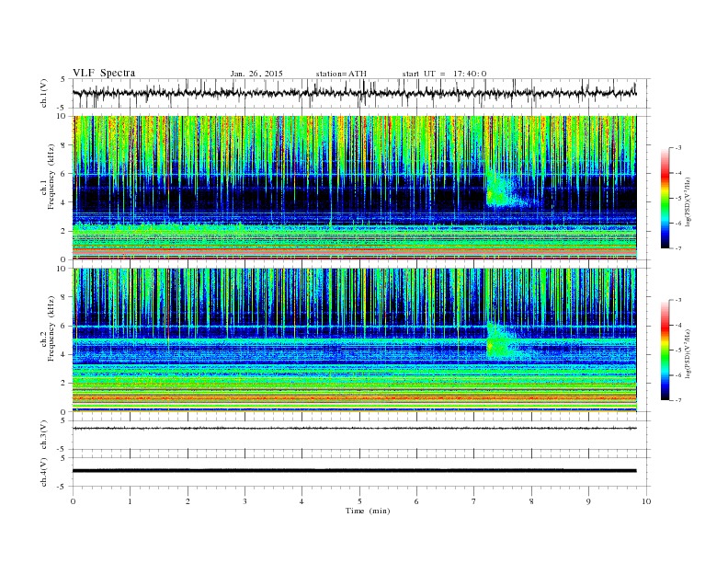Click the ch.4 thick black waveform trace
Image resolution: width=728 pixels, height=563 pixels.
[354, 471]
